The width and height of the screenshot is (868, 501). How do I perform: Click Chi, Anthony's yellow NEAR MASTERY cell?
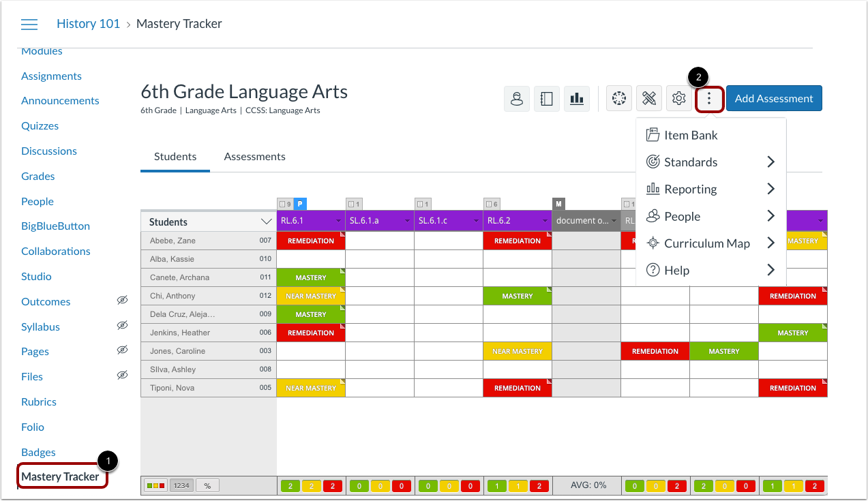(311, 296)
